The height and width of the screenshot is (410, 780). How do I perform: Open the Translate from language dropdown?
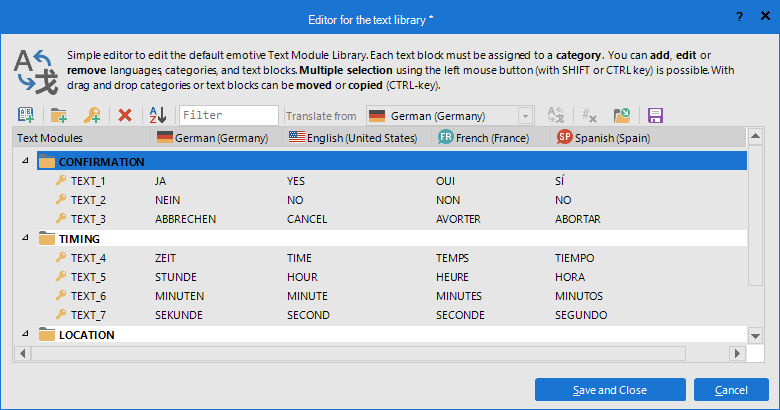pos(525,116)
